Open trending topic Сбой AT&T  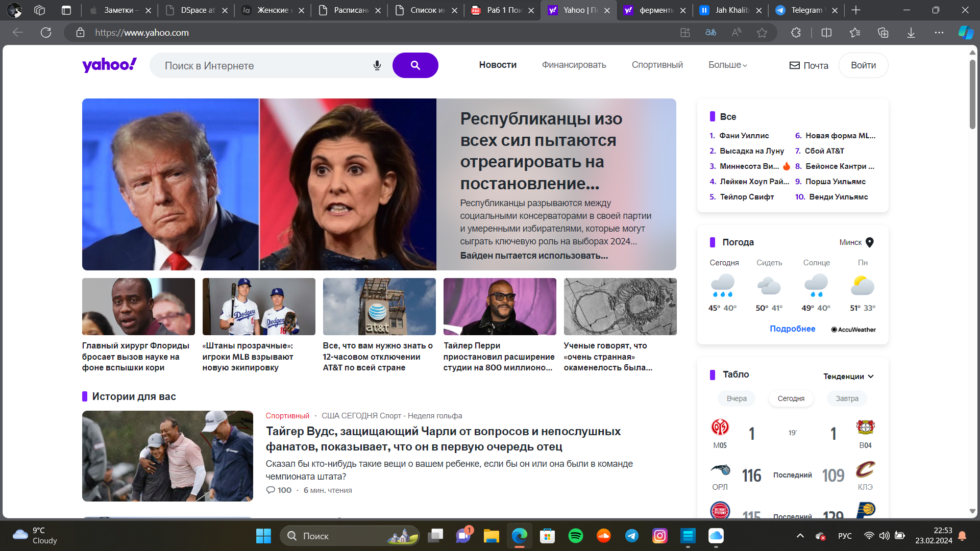(824, 151)
